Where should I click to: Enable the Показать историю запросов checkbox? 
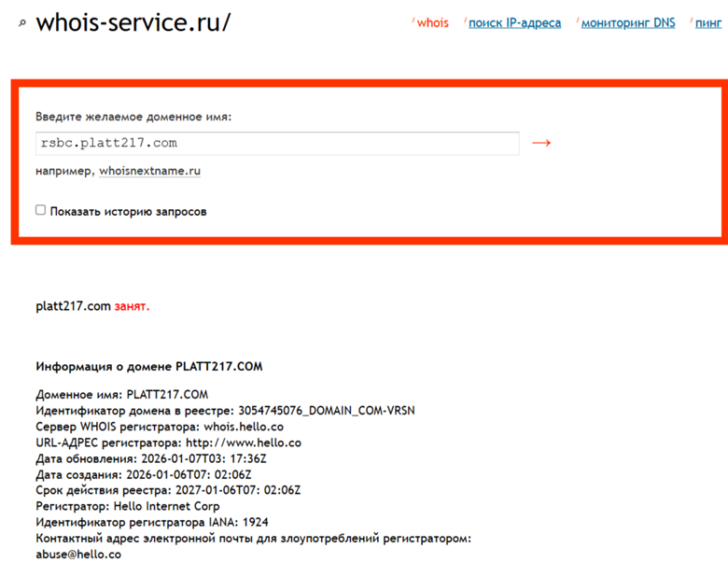coord(41,210)
